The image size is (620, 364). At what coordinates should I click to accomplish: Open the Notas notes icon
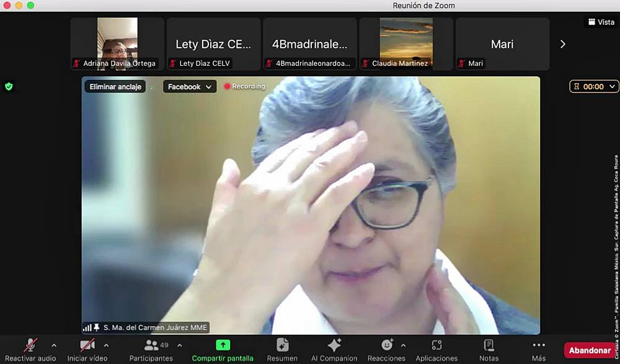[x=489, y=345]
